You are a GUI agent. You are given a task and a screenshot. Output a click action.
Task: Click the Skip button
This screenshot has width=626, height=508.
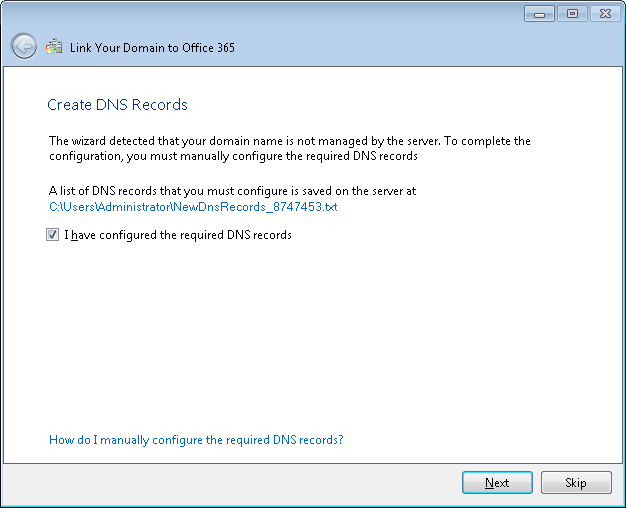pyautogui.click(x=576, y=482)
